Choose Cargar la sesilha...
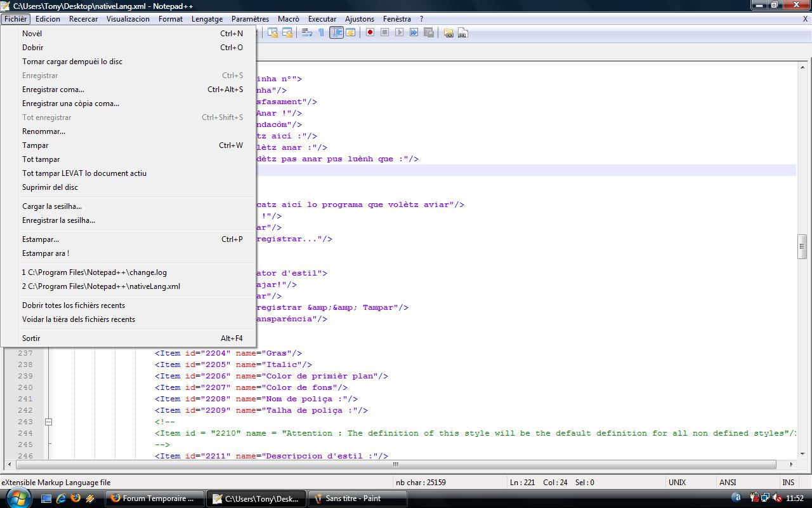 [129, 206]
